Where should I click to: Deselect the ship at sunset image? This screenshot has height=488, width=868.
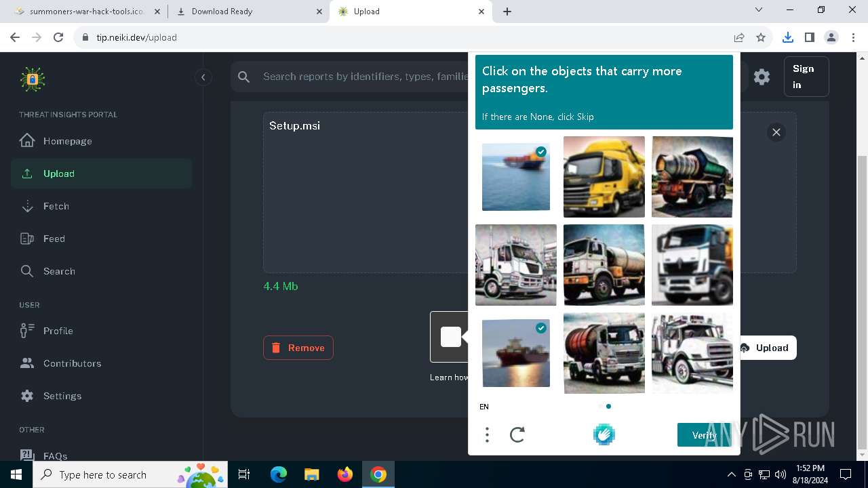coord(516,353)
